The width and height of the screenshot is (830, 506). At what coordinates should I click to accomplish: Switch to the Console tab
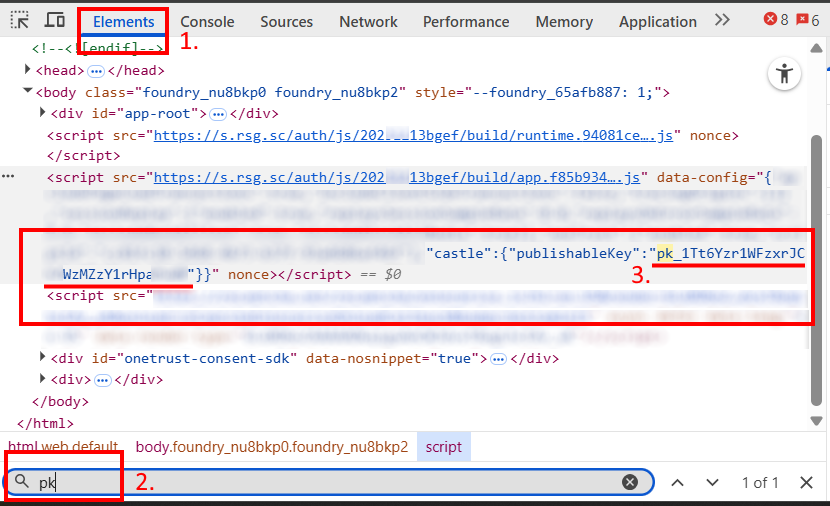point(207,21)
